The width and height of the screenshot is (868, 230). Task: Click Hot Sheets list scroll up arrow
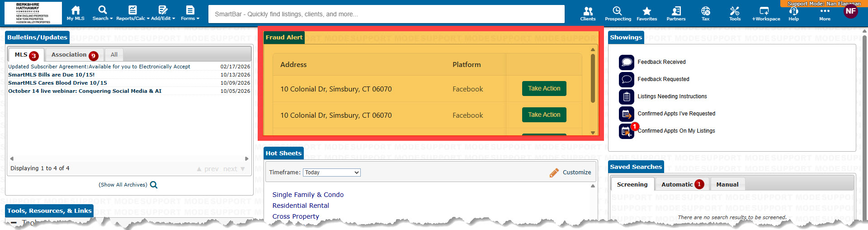pos(593,186)
